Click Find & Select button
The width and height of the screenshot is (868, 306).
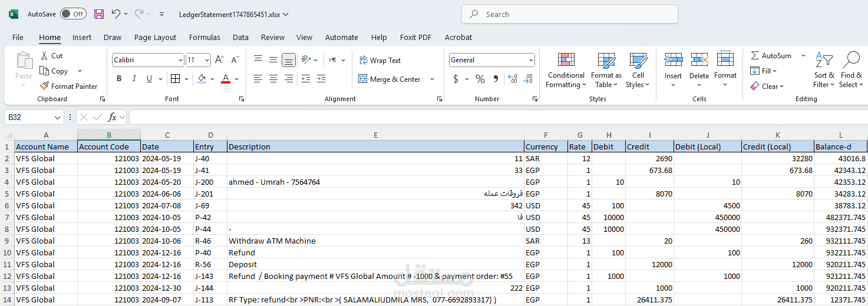[x=852, y=70]
